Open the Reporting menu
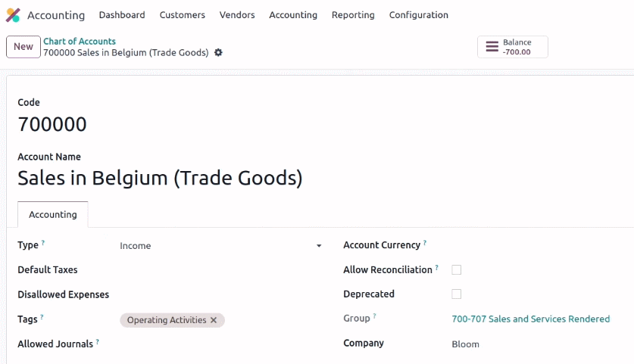Screen dimensions: 634x364 pyautogui.click(x=353, y=15)
